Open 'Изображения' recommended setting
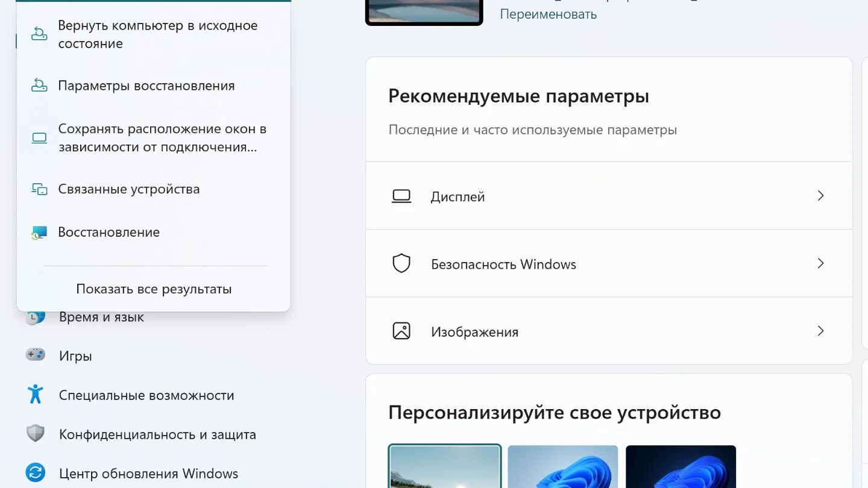 tap(609, 331)
